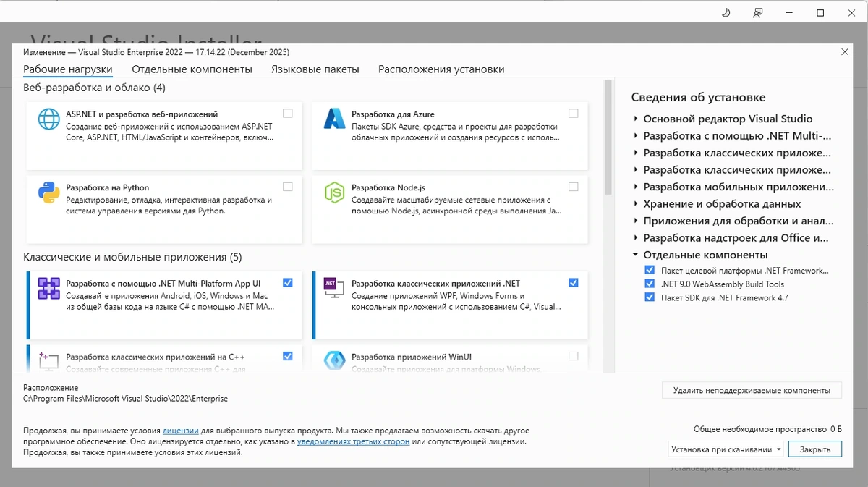This screenshot has width=868, height=487.
Task: Expand the Office add-in development section
Action: 635,238
